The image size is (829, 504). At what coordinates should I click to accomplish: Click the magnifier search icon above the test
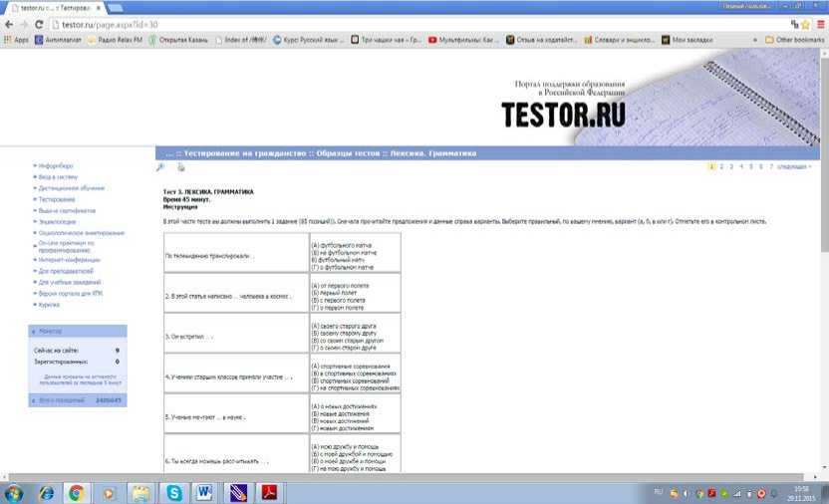pos(160,167)
